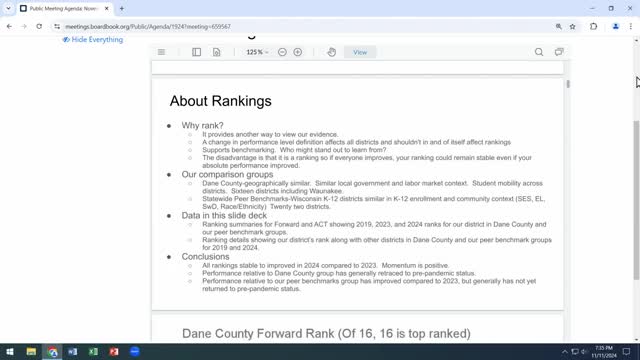Zoom in with the plus icon
This screenshot has width=640, height=360.
point(298,52)
